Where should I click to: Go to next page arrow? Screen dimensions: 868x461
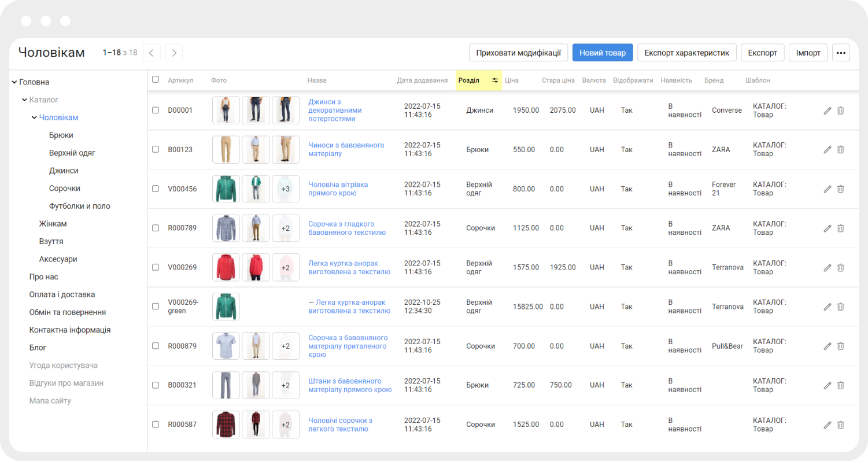pyautogui.click(x=174, y=53)
